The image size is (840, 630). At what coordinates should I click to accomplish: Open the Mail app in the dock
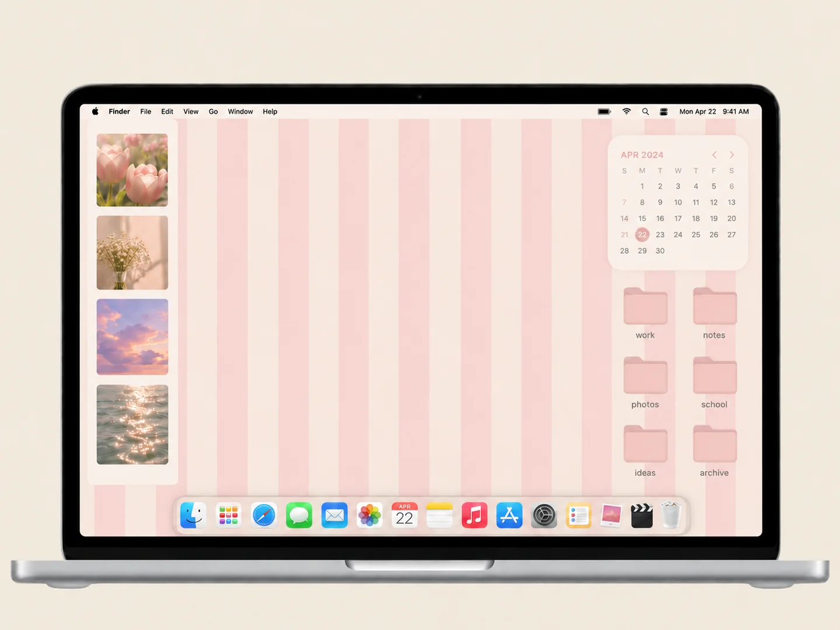click(x=334, y=516)
